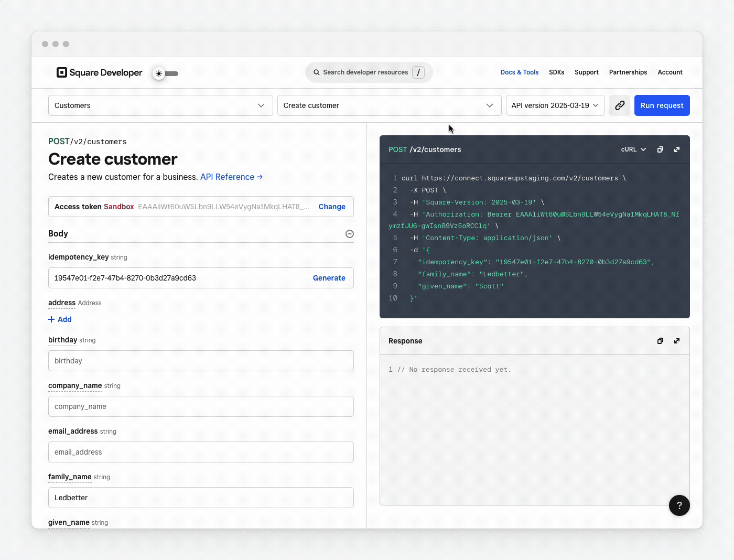The height and width of the screenshot is (560, 734).
Task: Open the API Reference link
Action: tap(231, 177)
